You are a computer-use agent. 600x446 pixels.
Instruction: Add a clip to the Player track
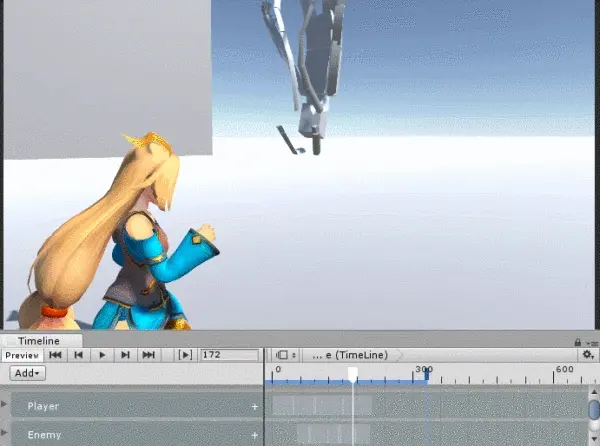tap(255, 407)
